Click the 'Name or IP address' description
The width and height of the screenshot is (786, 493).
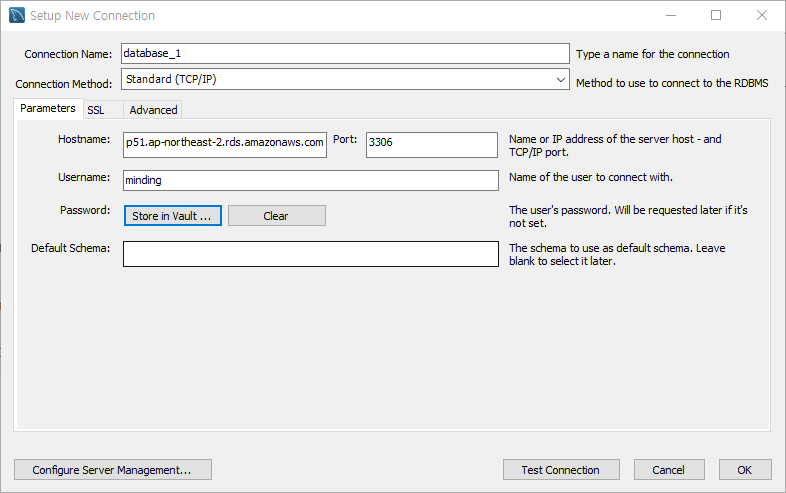tap(615, 145)
